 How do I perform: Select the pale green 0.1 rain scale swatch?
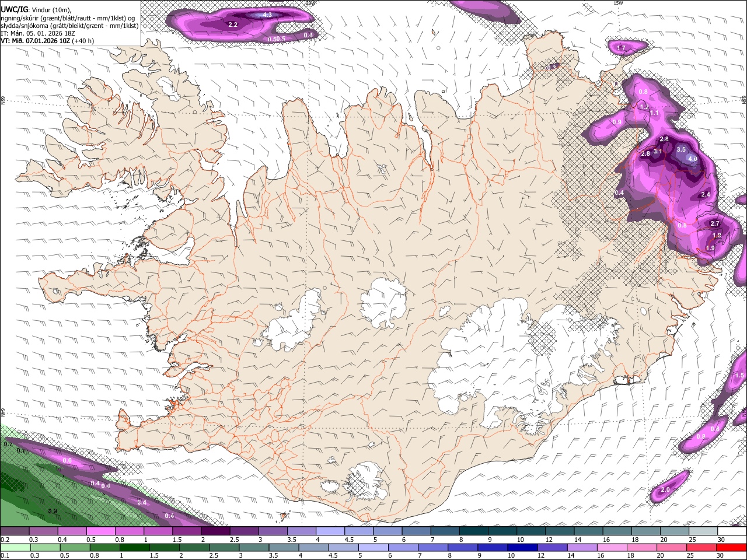click(15, 547)
